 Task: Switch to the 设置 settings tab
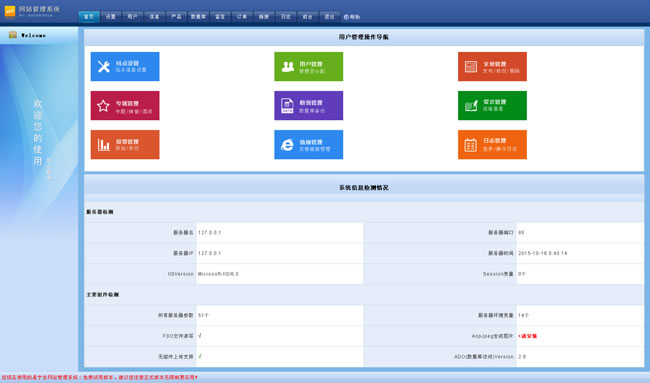111,17
